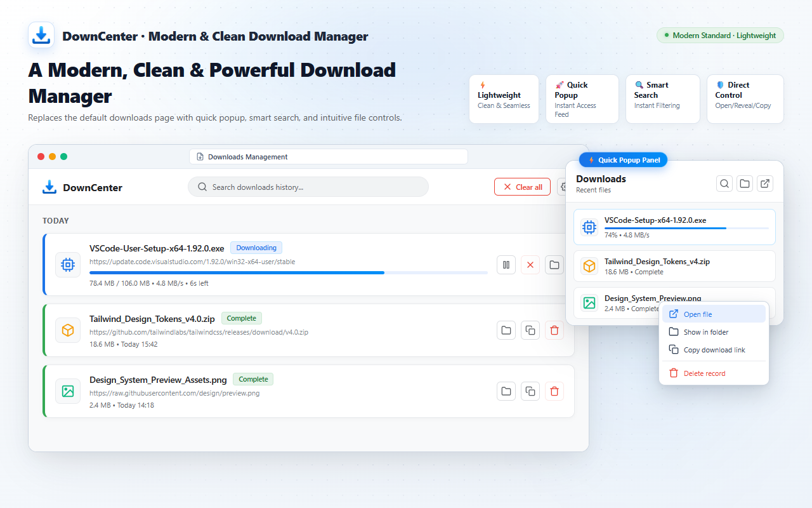Select Copy download link menu entry
Viewport: 812px width, 508px height.
coord(714,349)
